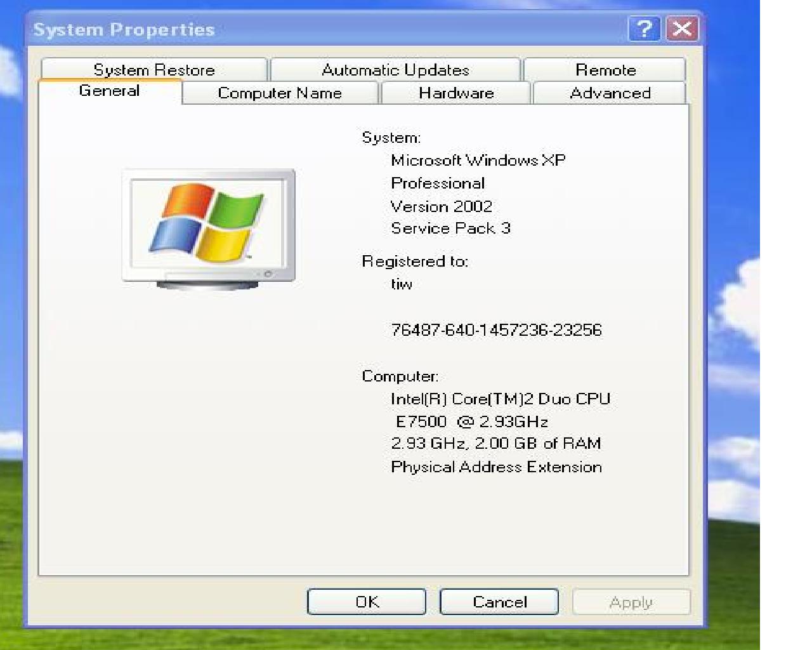Switch to the System Restore tab
This screenshot has width=812, height=650.
coord(154,69)
